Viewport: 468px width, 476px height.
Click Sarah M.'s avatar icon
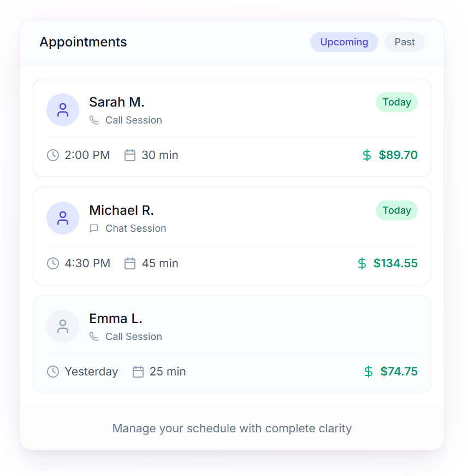(x=63, y=110)
